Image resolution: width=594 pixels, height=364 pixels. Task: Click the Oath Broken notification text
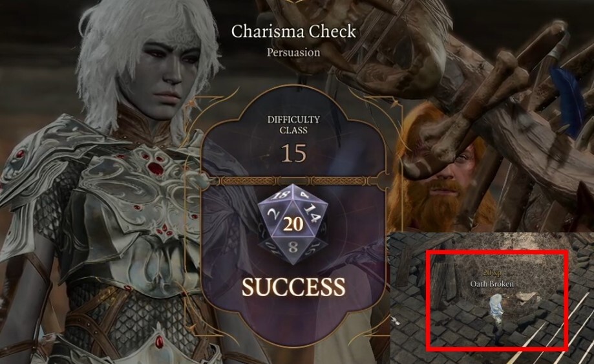[x=492, y=284]
